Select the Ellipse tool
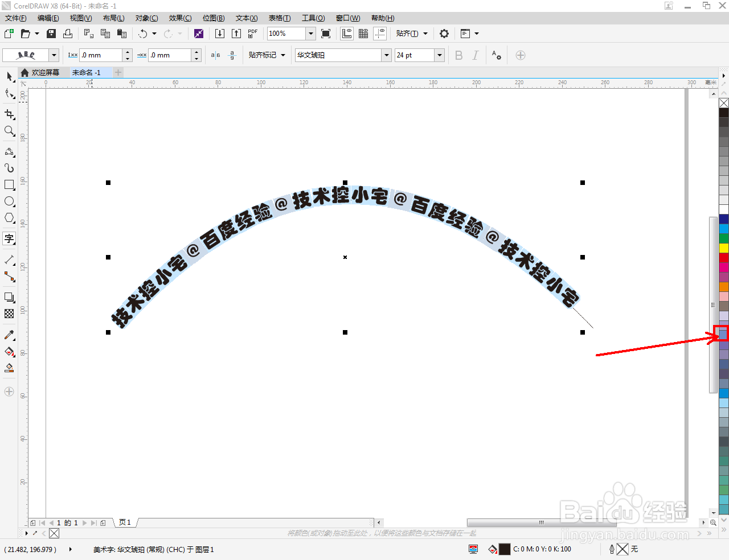The image size is (729, 560). tap(9, 201)
